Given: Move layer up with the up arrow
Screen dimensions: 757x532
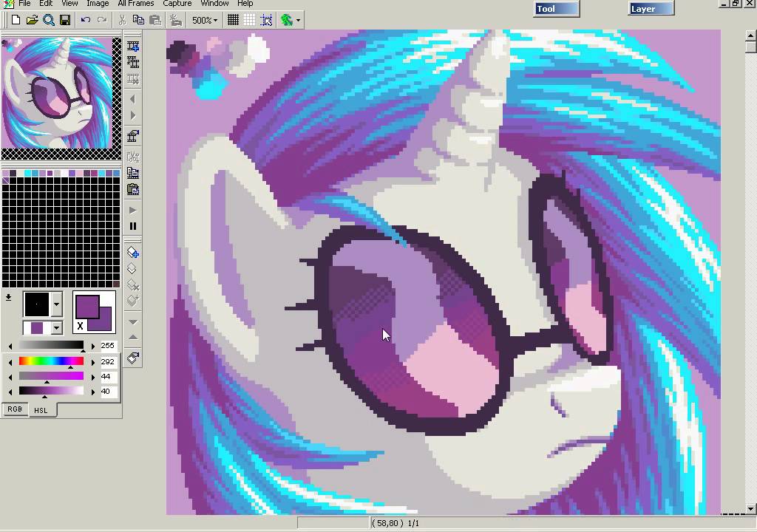Looking at the screenshot, I should click(x=133, y=337).
